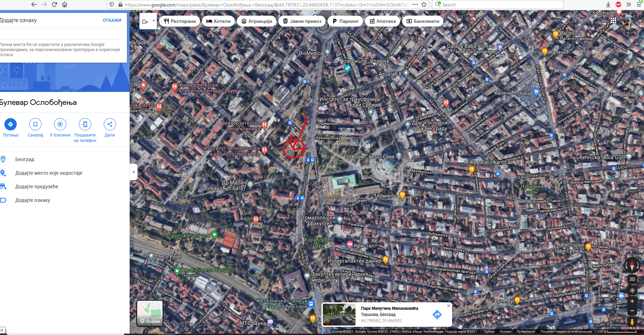
Task: Filter map by Паркинг
Action: point(345,21)
